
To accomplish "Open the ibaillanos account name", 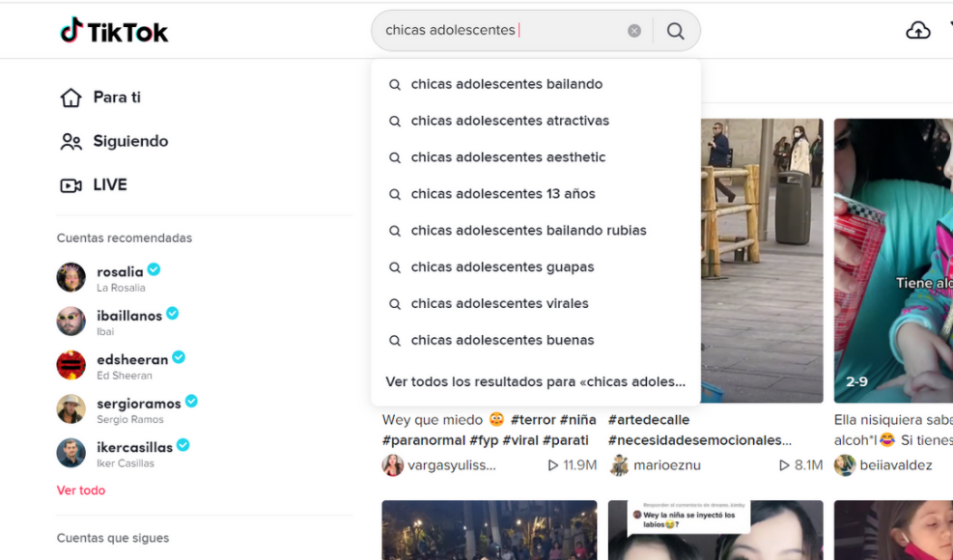I will (x=129, y=315).
